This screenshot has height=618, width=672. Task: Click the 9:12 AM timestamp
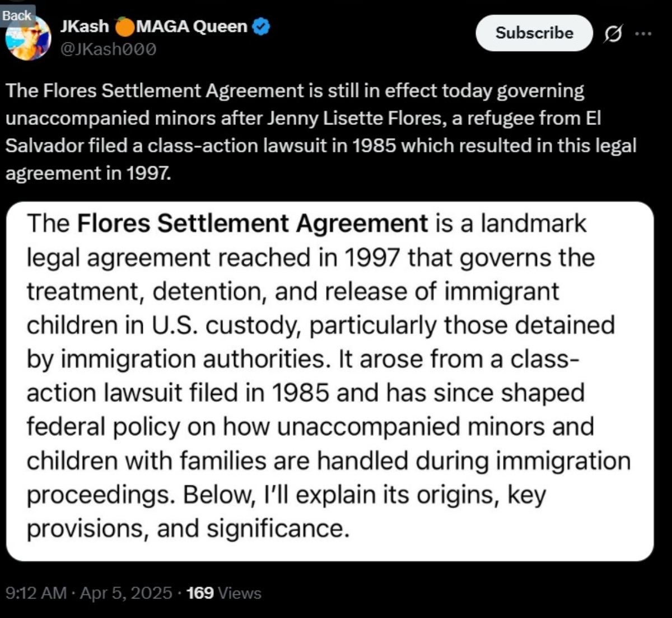pos(36,593)
